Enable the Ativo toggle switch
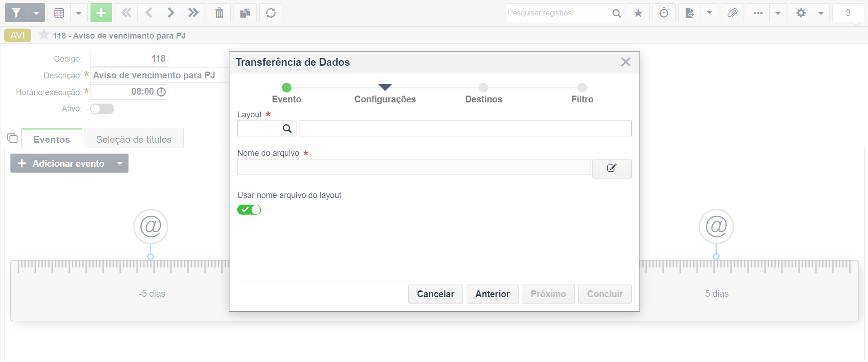 point(102,109)
